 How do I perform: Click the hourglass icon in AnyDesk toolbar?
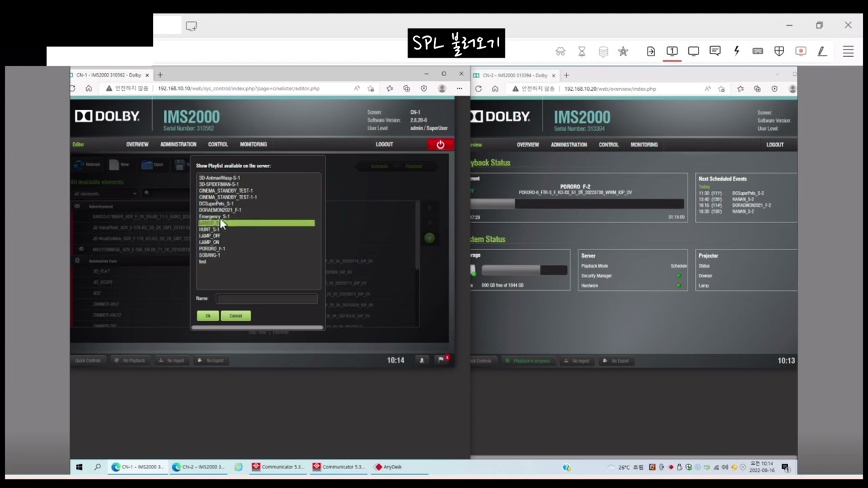point(582,52)
